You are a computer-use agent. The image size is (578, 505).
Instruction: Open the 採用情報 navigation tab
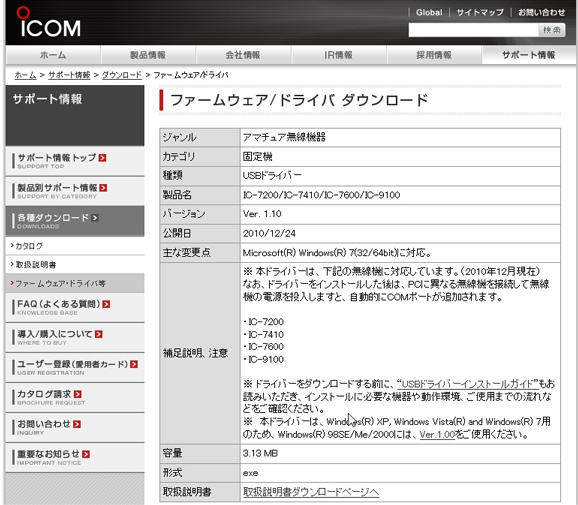434,55
